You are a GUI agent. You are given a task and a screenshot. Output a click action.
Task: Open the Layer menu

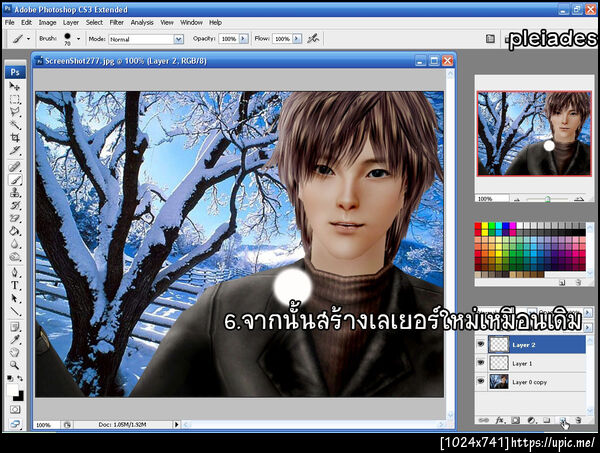point(71,23)
